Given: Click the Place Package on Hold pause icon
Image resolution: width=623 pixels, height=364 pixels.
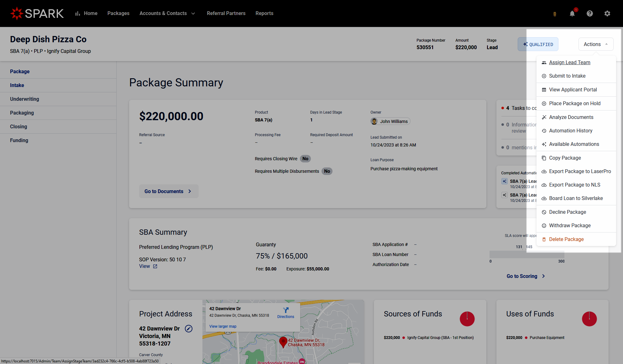Looking at the screenshot, I should click(x=544, y=104).
